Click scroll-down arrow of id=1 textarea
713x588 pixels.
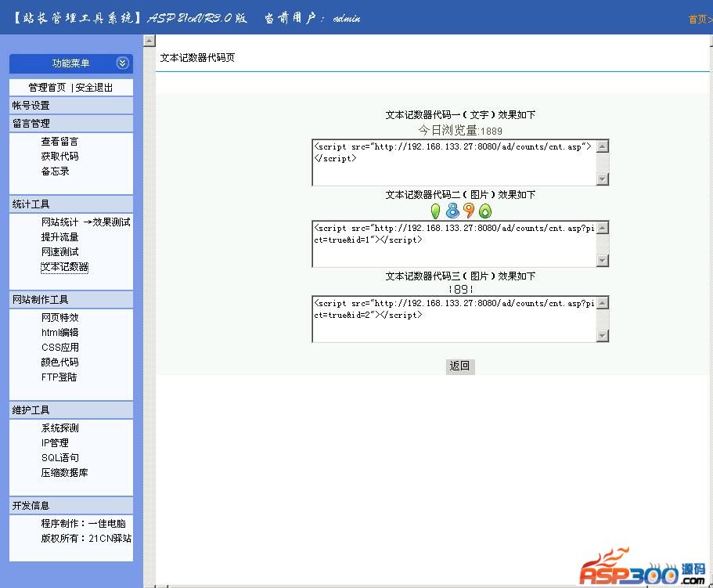[x=603, y=261]
